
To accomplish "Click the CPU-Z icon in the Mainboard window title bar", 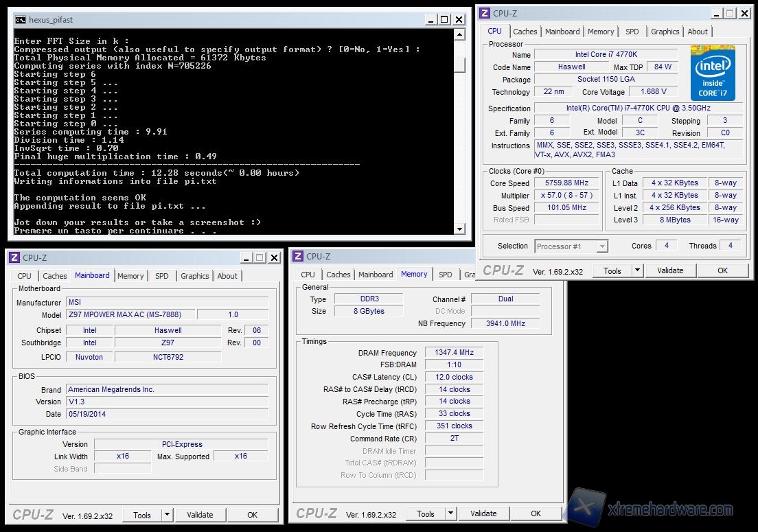I will pyautogui.click(x=14, y=257).
